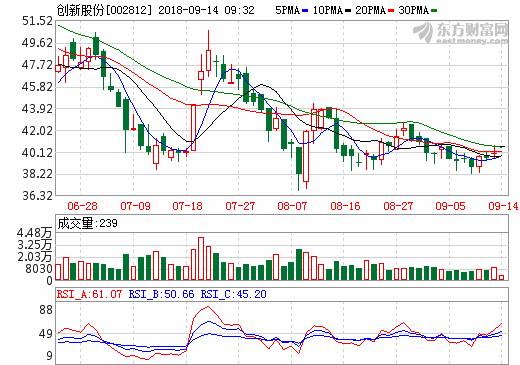Select the timestamp 2018-09-14 09:32
The height and width of the screenshot is (365, 520).
coord(206,10)
